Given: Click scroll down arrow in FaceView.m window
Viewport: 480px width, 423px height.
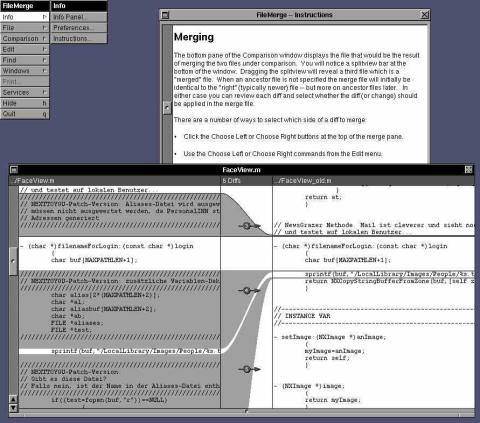Looking at the screenshot, I should click(x=13, y=407).
